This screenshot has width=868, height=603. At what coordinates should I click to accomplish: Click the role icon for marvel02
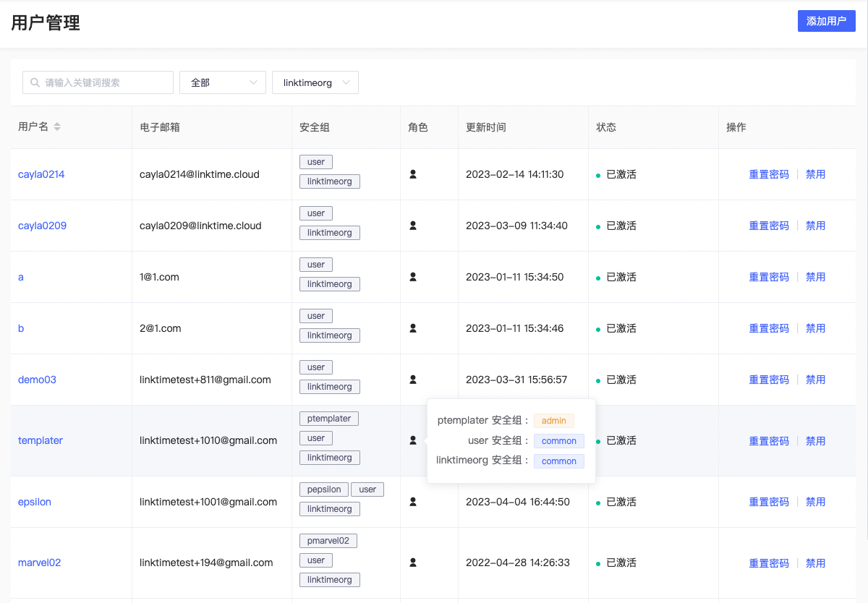tap(413, 563)
